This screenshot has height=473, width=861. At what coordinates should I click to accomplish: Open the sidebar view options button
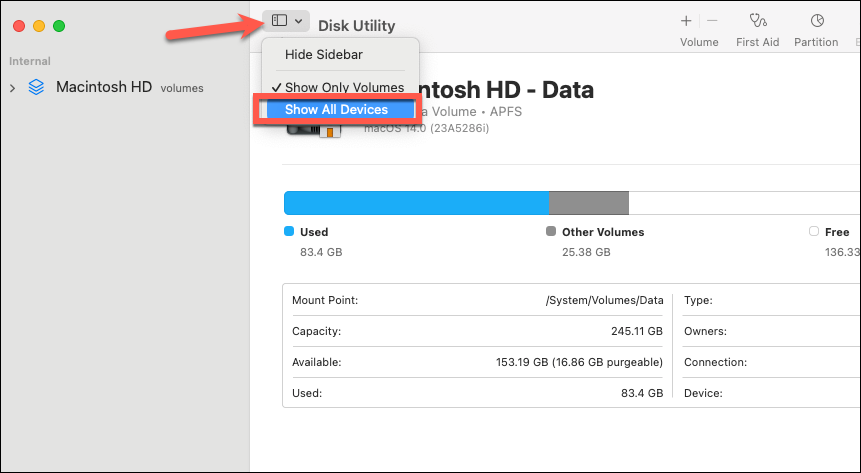pyautogui.click(x=286, y=21)
